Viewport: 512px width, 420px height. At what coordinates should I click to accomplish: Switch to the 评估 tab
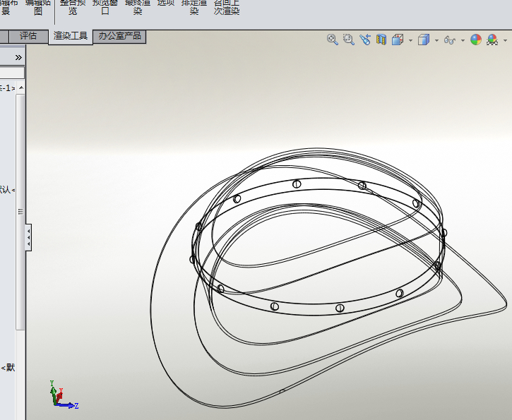(28, 36)
